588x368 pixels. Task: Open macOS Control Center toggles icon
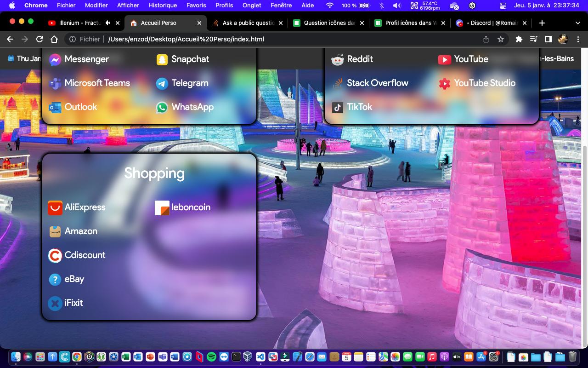click(503, 6)
